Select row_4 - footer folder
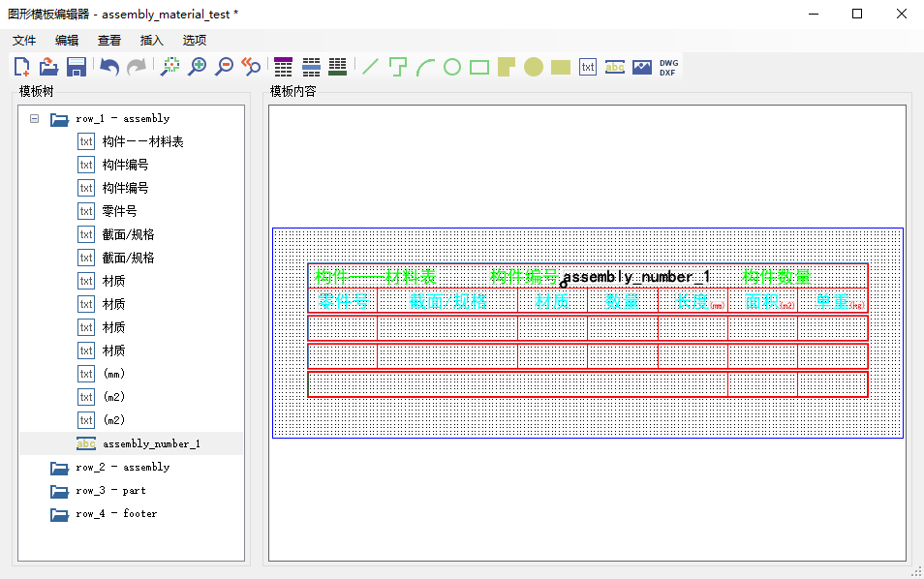 [x=116, y=513]
